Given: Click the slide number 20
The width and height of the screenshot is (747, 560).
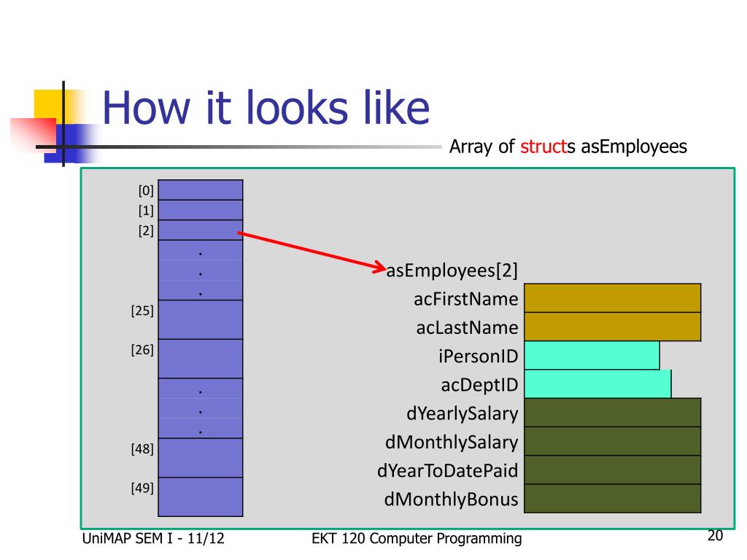Looking at the screenshot, I should (x=715, y=536).
